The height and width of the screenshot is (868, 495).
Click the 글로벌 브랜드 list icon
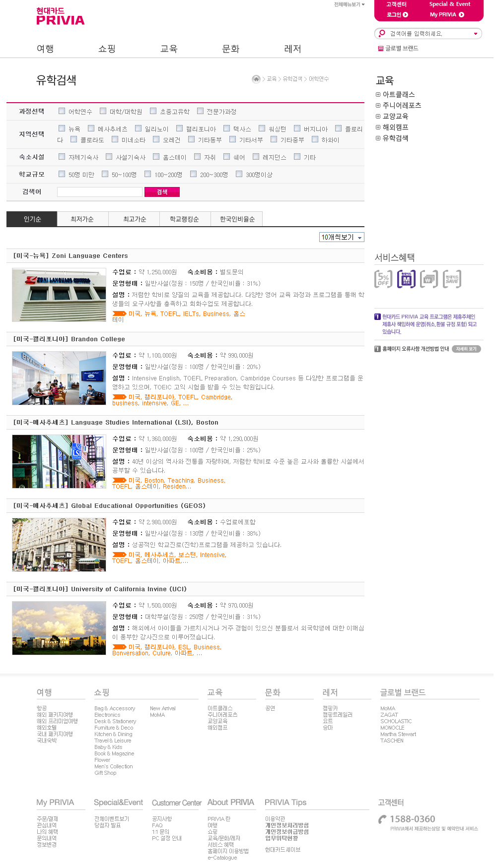click(381, 49)
